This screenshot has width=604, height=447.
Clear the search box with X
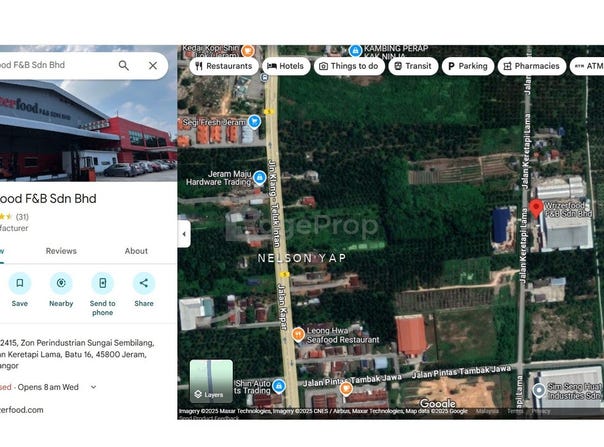[153, 66]
